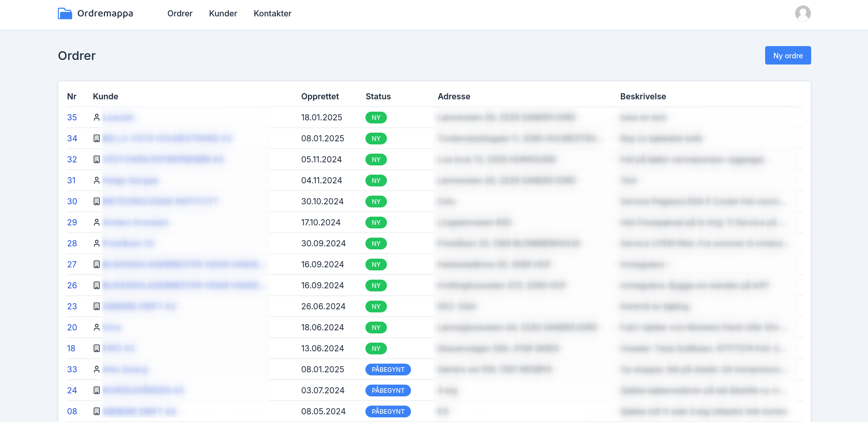Click the company building icon in order 34 row
868x422 pixels.
tap(97, 139)
